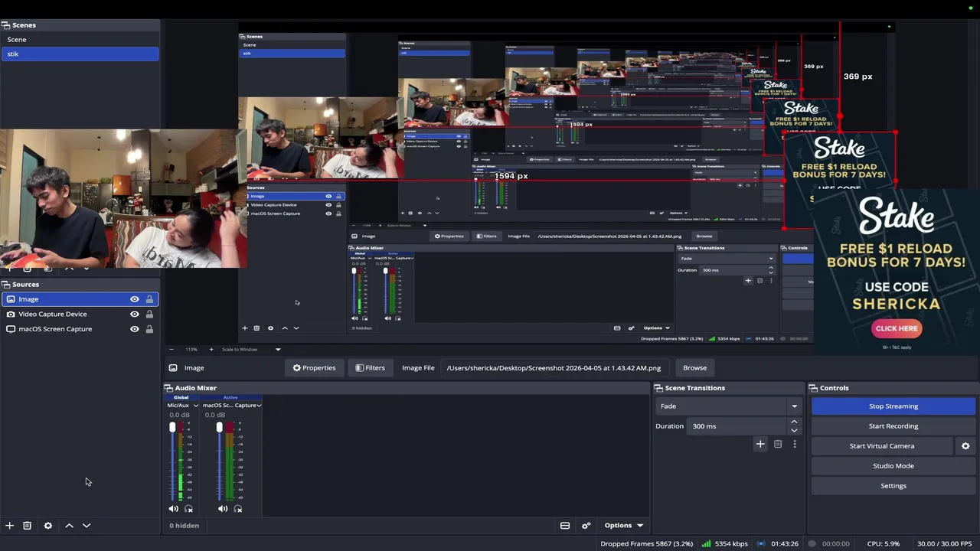Open Settings from the Controls panel

(893, 486)
